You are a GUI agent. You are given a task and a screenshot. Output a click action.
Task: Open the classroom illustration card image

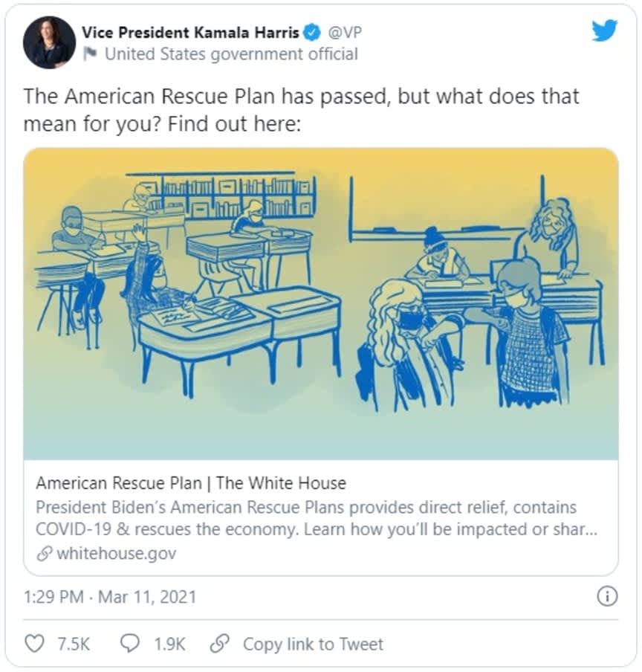pos(320,303)
